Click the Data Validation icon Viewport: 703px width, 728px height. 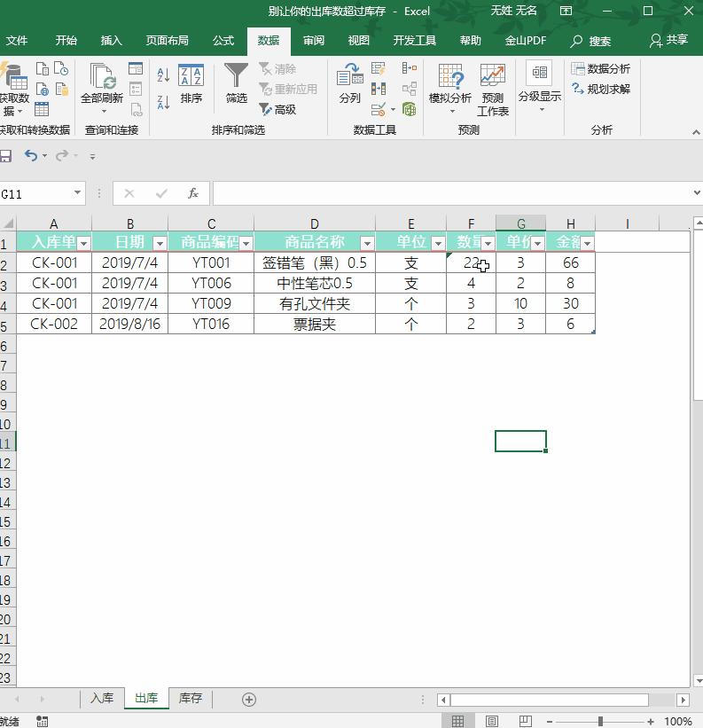pos(379,110)
